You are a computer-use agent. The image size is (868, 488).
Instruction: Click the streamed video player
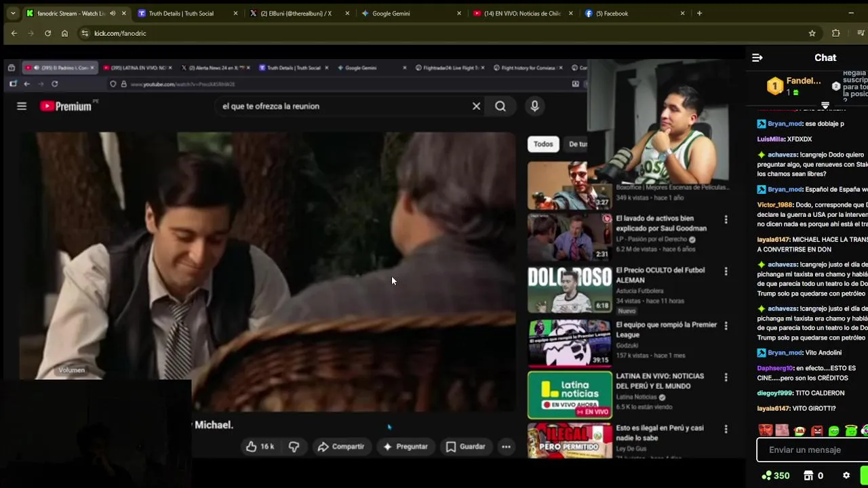click(x=268, y=271)
